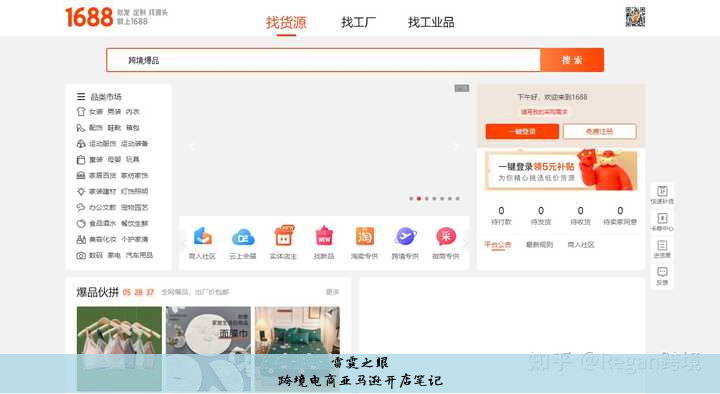Click the home goods category icon
This screenshot has height=394, width=720.
81,175
